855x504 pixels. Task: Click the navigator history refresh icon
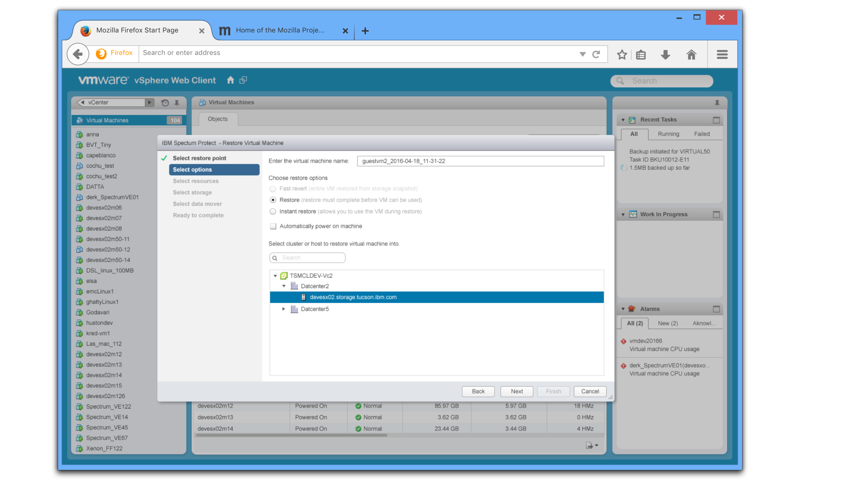click(x=165, y=103)
